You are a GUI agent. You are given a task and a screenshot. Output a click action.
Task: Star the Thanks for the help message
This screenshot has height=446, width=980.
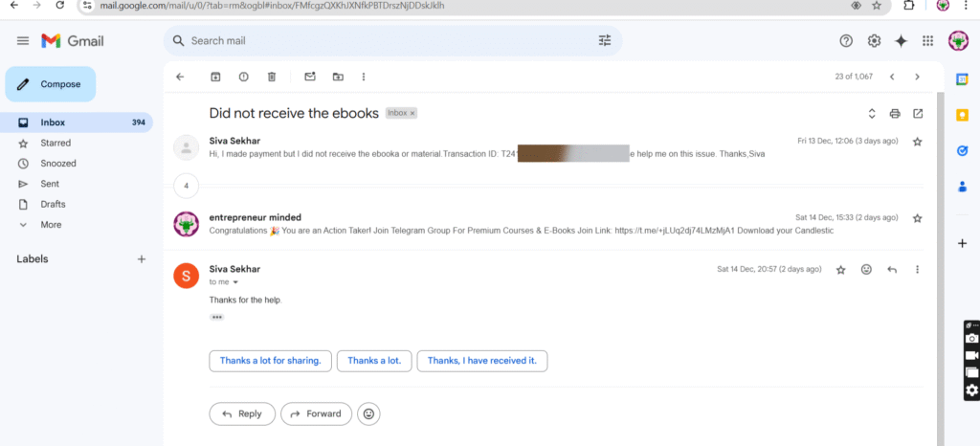click(841, 270)
